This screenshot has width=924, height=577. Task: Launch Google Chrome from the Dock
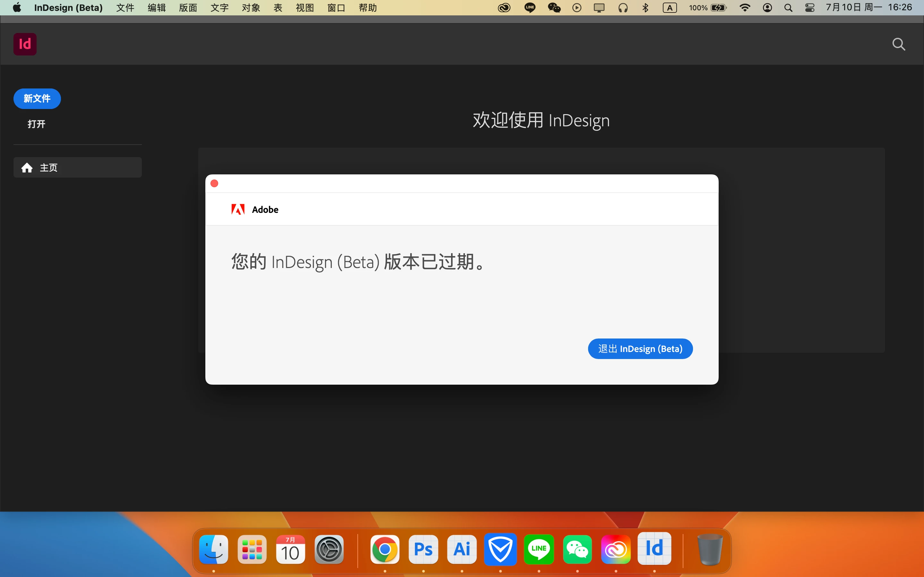384,549
